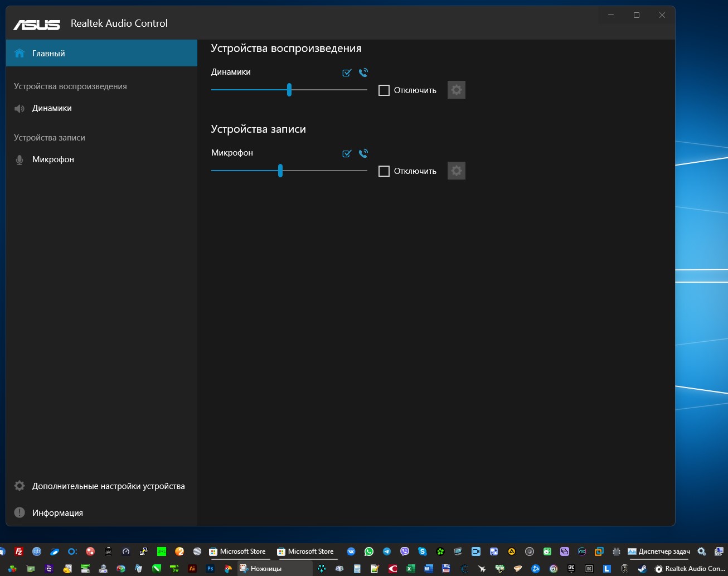Launch Adobe Photoshop from the taskbar

tap(210, 569)
